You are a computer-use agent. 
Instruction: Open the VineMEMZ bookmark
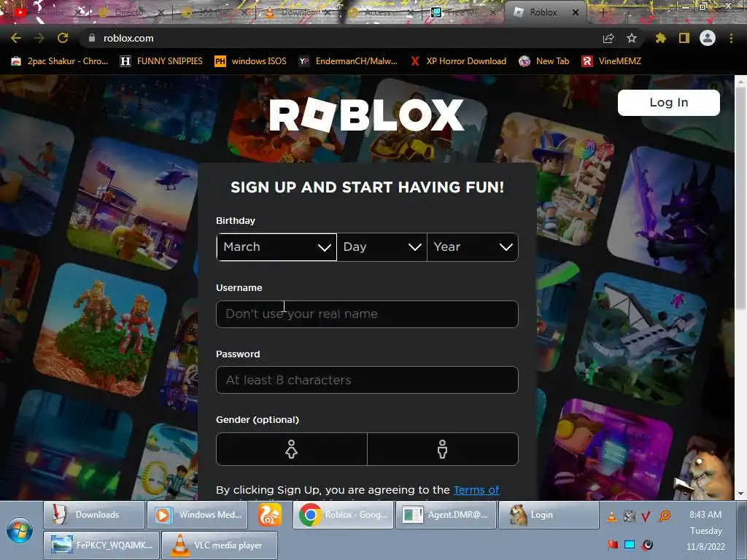(x=612, y=61)
